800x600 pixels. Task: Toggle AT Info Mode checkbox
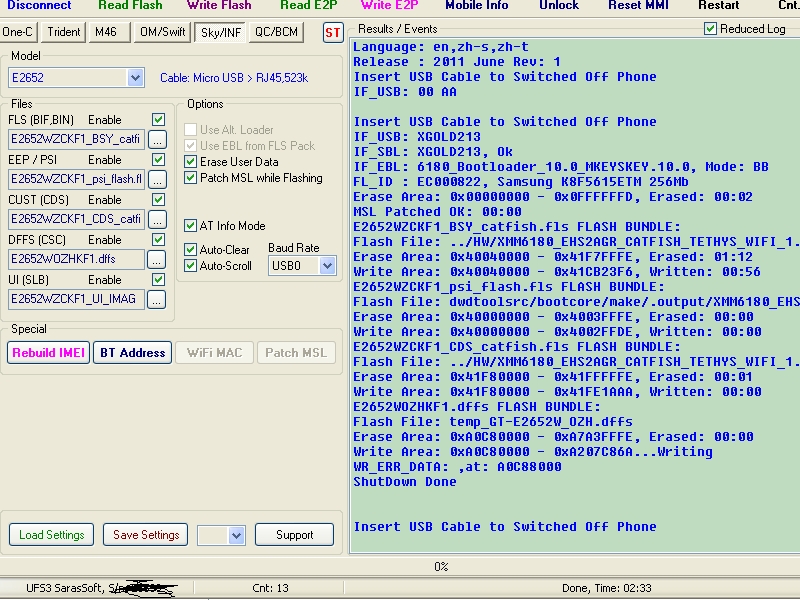tap(190, 226)
